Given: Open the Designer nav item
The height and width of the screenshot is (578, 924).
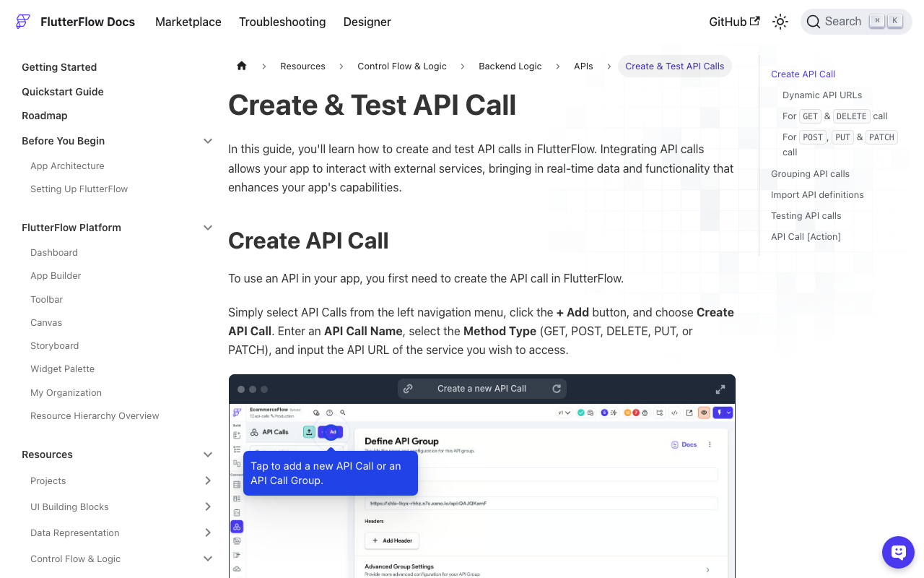Looking at the screenshot, I should click(367, 22).
